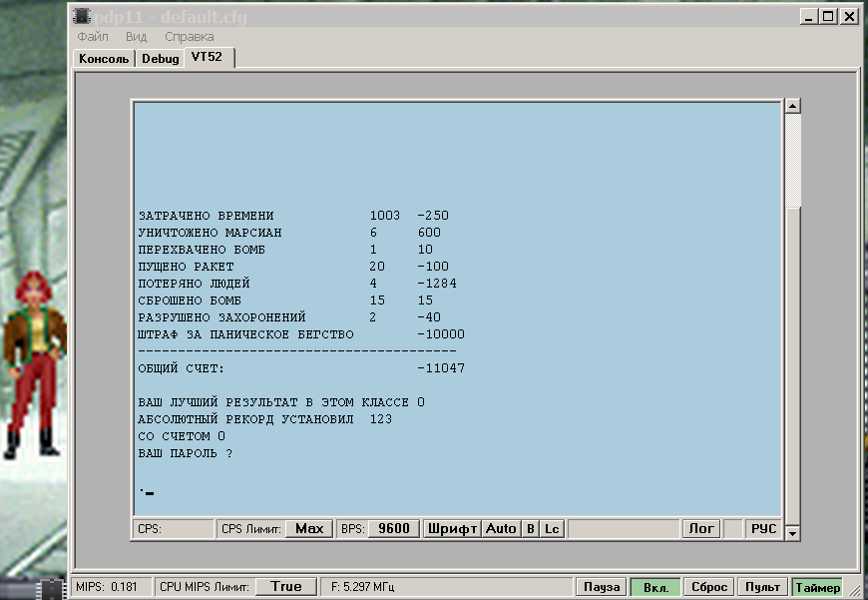Open the Справка menu
This screenshot has height=600, width=868.
[189, 37]
